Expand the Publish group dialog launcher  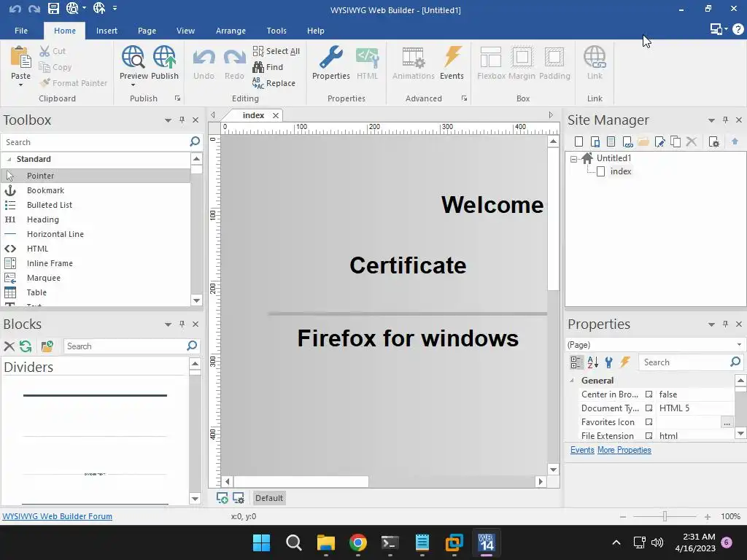(178, 98)
